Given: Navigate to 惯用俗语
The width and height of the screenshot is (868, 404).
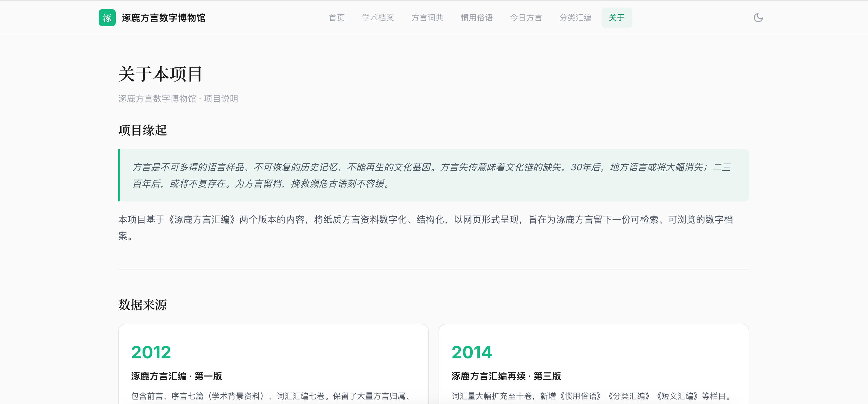Looking at the screenshot, I should (477, 18).
